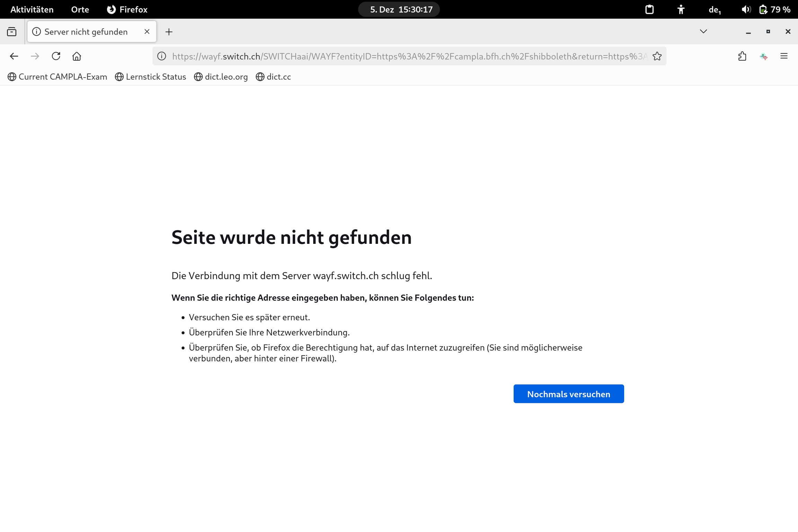Click the back navigation arrow
798x532 pixels.
[14, 56]
